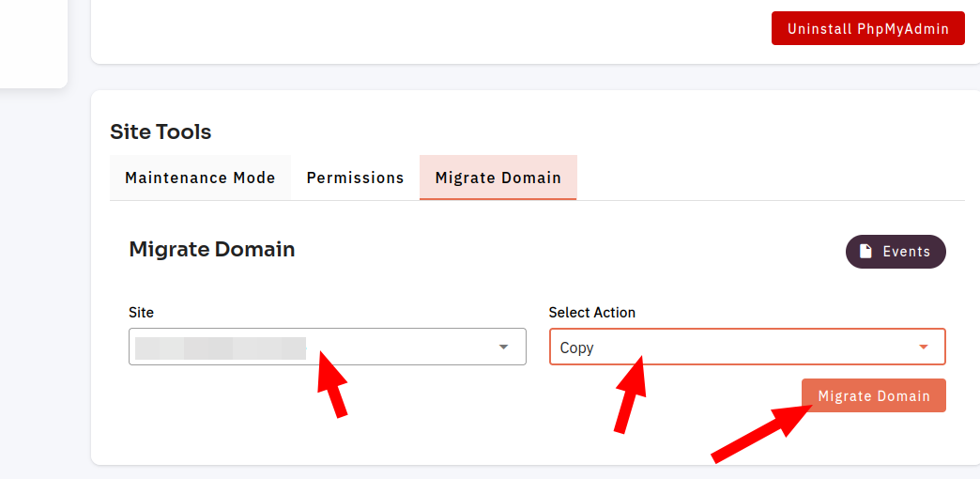Click the orange Migrate Domain button

874,395
